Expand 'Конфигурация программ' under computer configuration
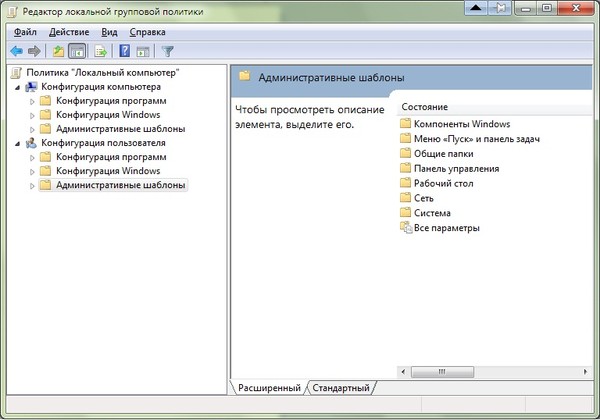Screen dimensions: 600x420 (32, 101)
